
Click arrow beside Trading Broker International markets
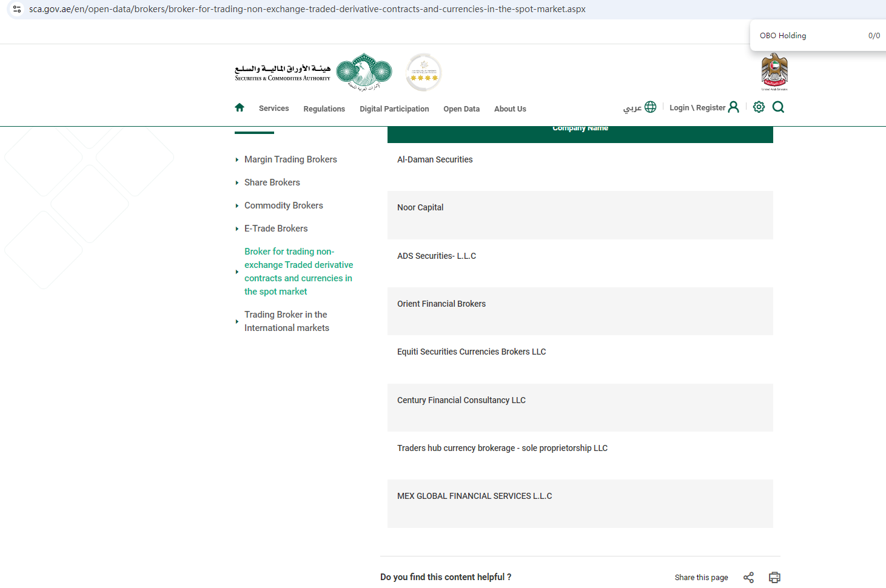click(237, 322)
